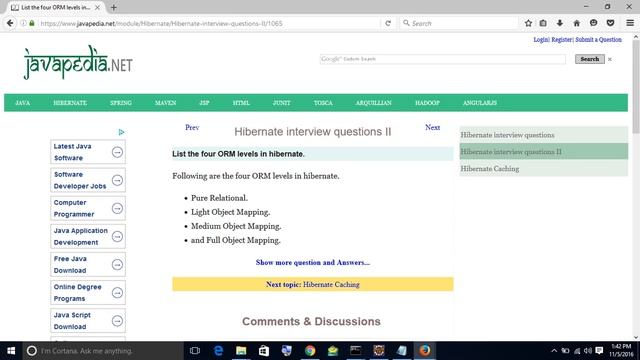Open the bookmarks list icon in toolbar
640x360 pixels.
tap(543, 23)
